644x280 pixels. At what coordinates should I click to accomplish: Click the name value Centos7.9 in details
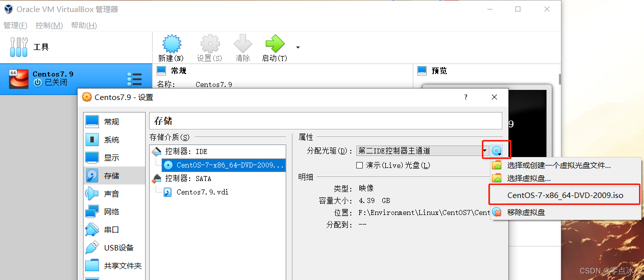click(214, 84)
